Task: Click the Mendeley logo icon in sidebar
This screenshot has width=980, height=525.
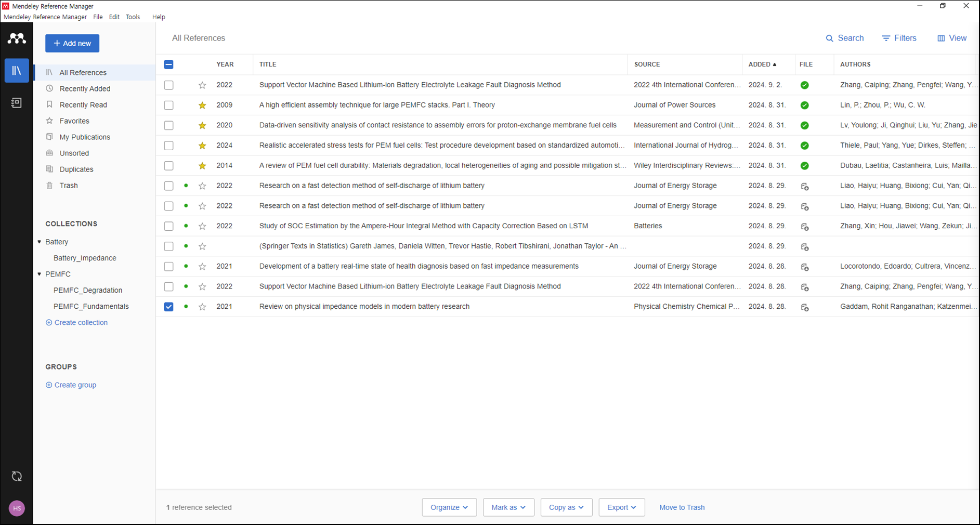Action: pyautogui.click(x=17, y=38)
